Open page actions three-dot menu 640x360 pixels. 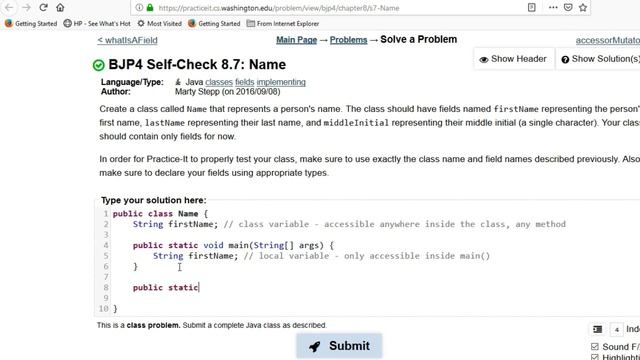553,7
